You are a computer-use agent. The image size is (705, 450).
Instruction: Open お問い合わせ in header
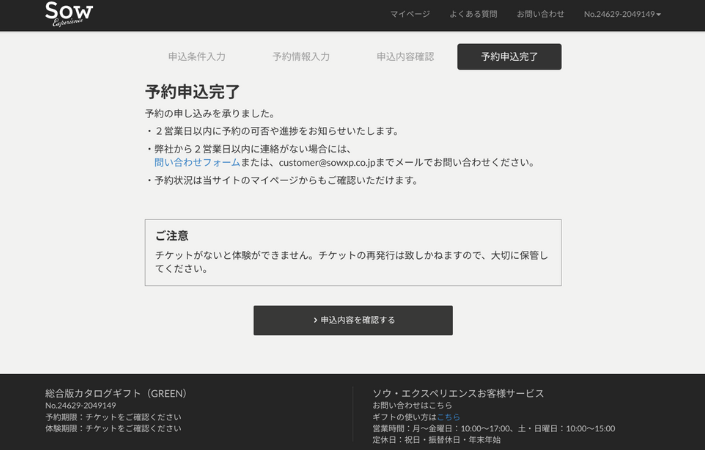pyautogui.click(x=540, y=14)
